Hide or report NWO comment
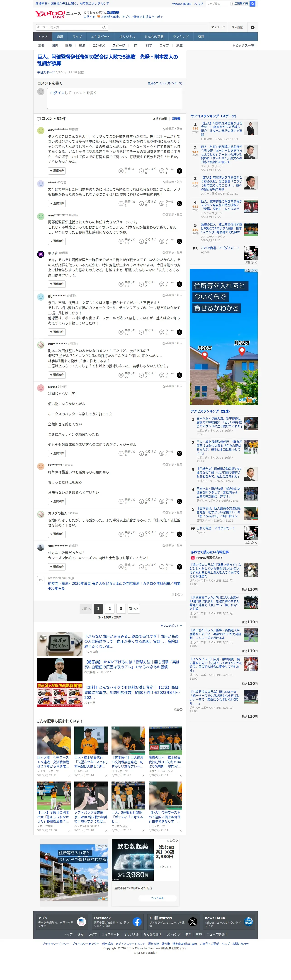 pyautogui.click(x=172, y=386)
